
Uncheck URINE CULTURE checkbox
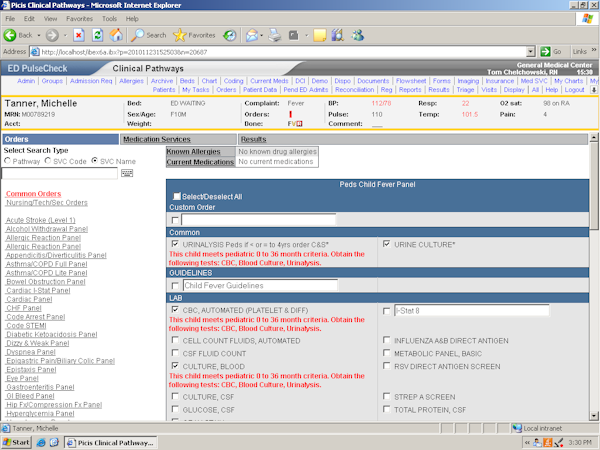tap(386, 244)
